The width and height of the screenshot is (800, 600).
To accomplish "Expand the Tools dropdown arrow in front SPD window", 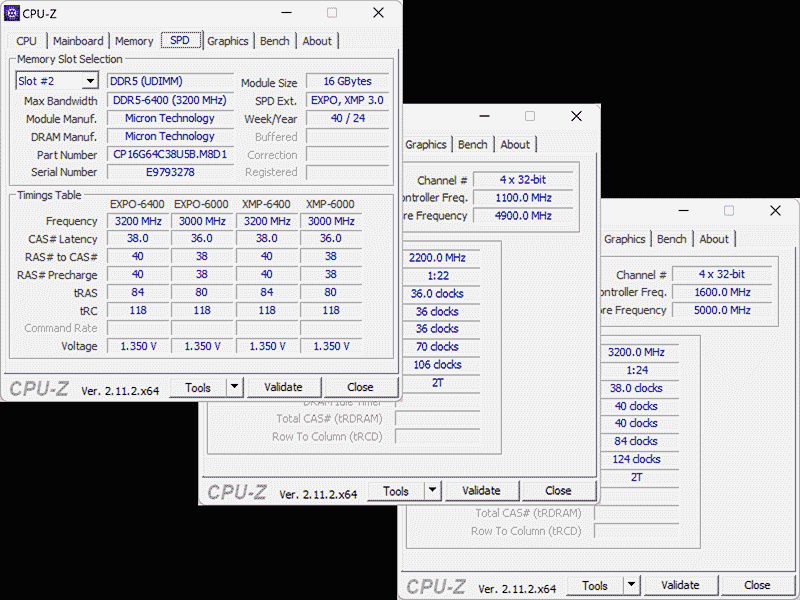I will [x=234, y=388].
